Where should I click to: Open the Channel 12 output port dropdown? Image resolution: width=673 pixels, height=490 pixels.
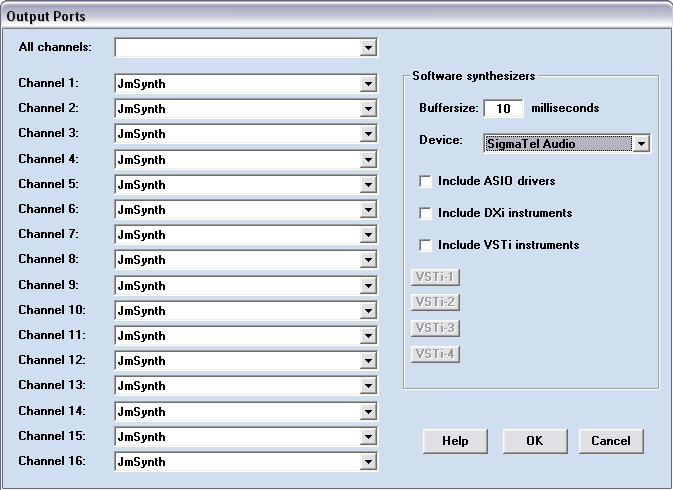(x=246, y=360)
